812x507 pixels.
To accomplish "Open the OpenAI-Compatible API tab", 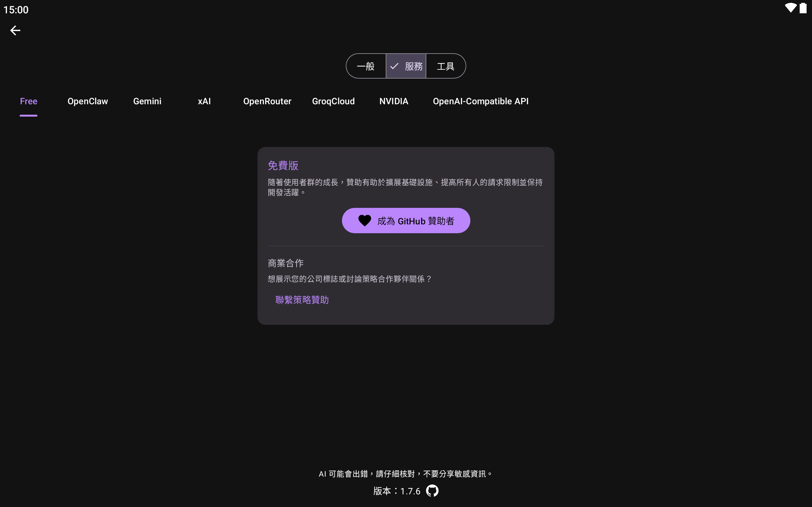I will [x=481, y=101].
